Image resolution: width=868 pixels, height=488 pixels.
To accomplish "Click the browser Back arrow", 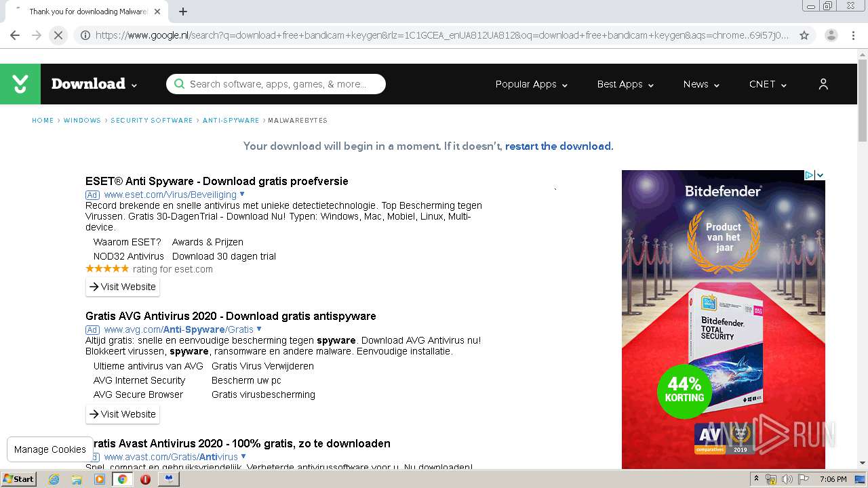I will pos(15,35).
